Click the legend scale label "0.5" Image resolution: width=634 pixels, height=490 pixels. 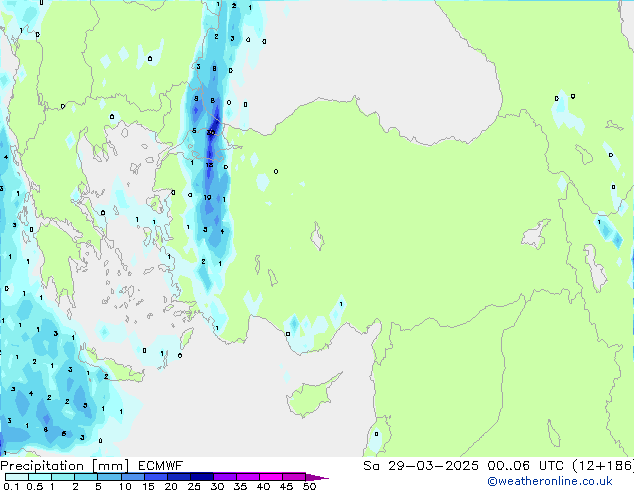click(x=35, y=486)
